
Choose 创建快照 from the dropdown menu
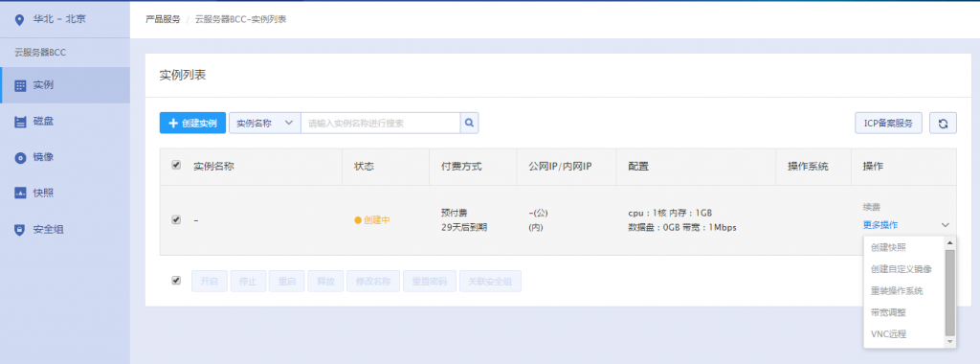[x=888, y=248]
